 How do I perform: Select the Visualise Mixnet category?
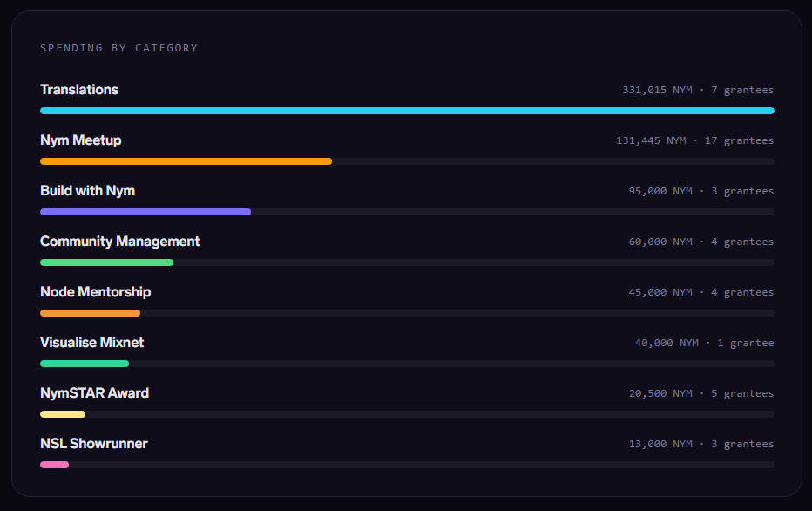(x=91, y=343)
